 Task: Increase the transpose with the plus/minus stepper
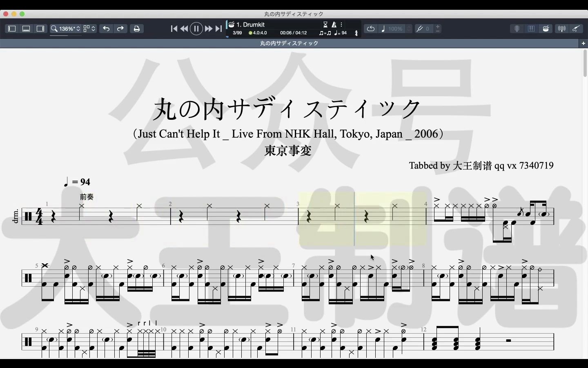[x=438, y=29]
